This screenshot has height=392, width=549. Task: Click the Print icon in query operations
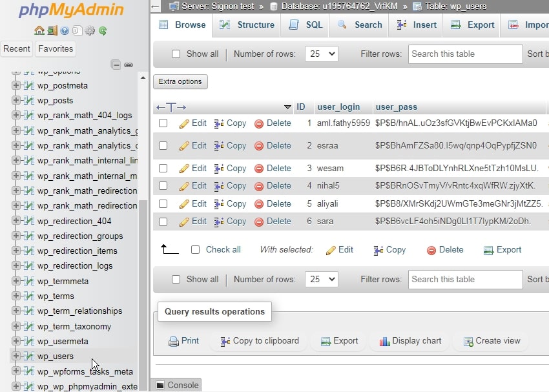point(174,341)
